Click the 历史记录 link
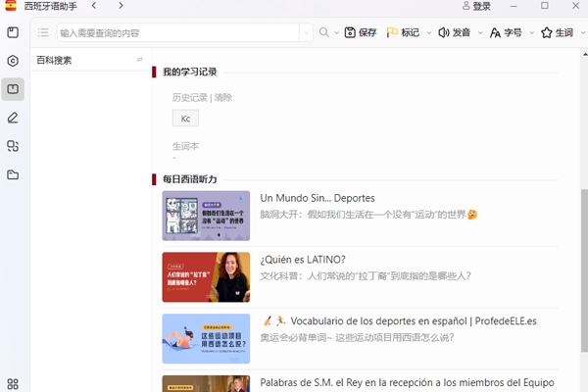 tap(190, 98)
